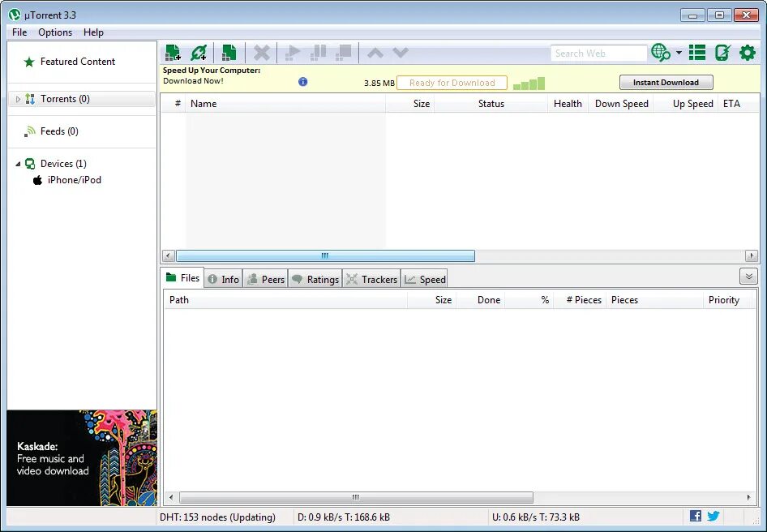
Task: Open Preferences via the gear icon
Action: click(748, 53)
